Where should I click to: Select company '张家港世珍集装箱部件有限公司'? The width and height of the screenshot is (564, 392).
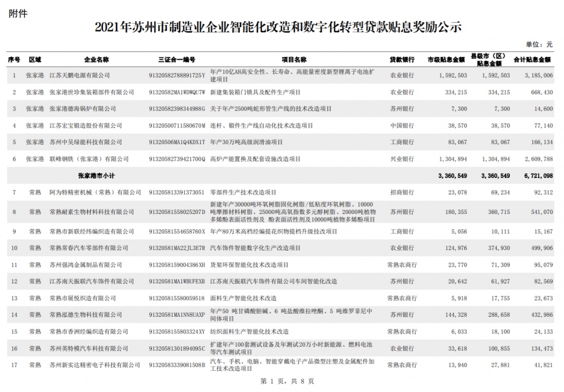pyautogui.click(x=92, y=92)
